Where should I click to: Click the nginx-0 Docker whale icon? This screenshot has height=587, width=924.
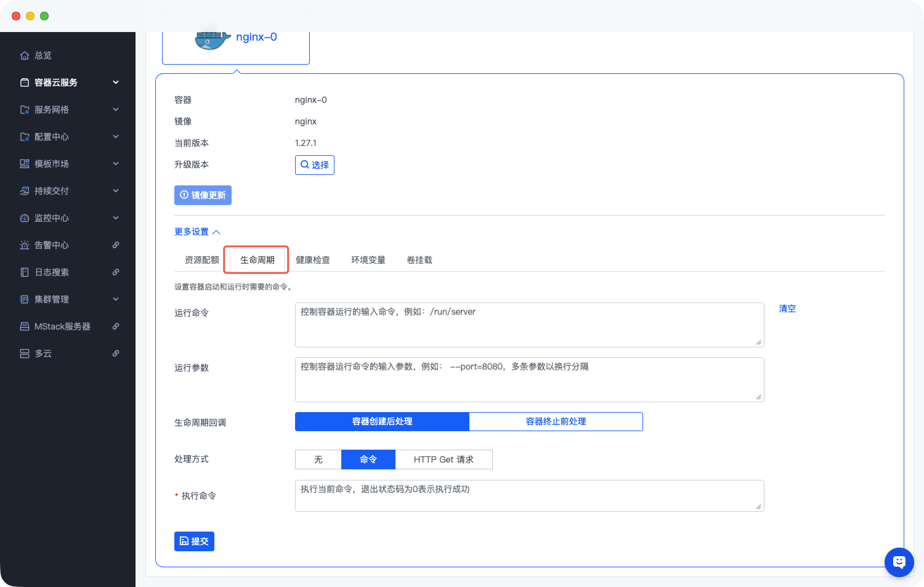211,40
